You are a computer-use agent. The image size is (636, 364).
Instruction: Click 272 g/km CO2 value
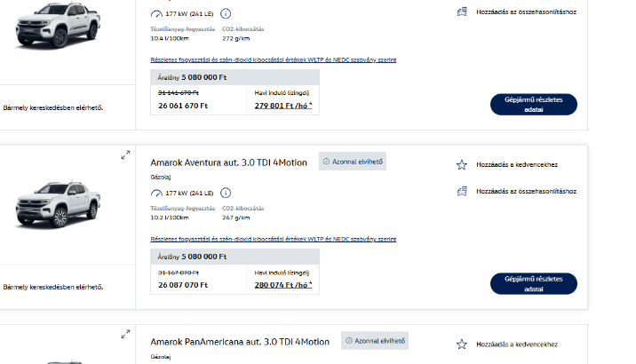pos(236,38)
